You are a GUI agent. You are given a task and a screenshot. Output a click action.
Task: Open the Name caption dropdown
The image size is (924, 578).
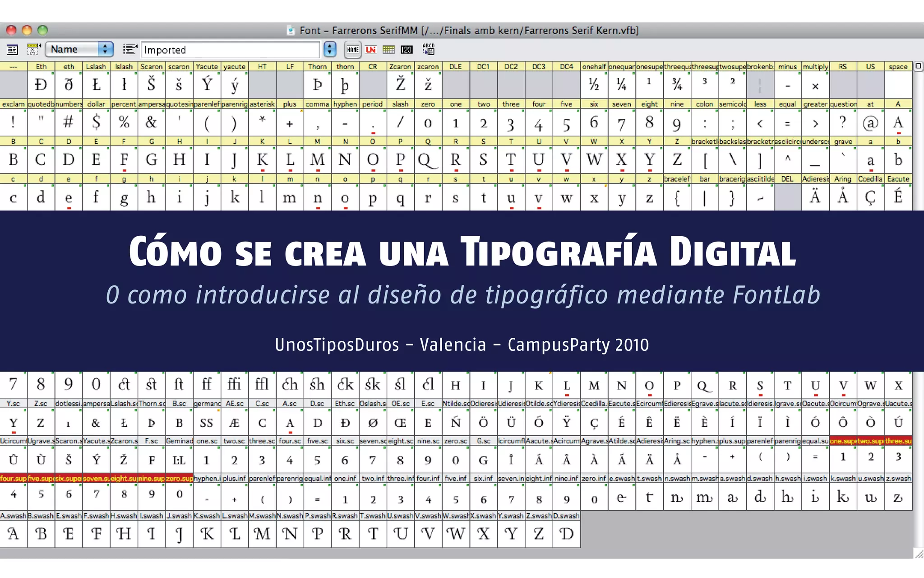79,49
